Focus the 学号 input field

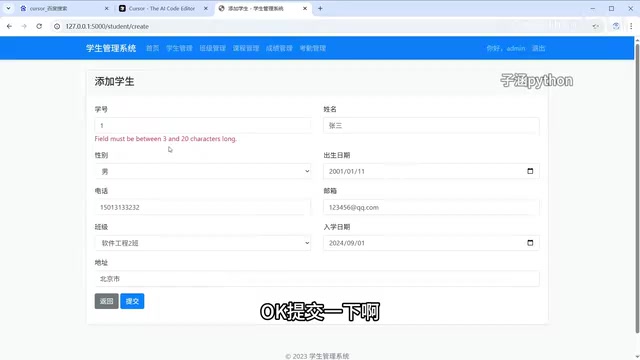tap(203, 125)
